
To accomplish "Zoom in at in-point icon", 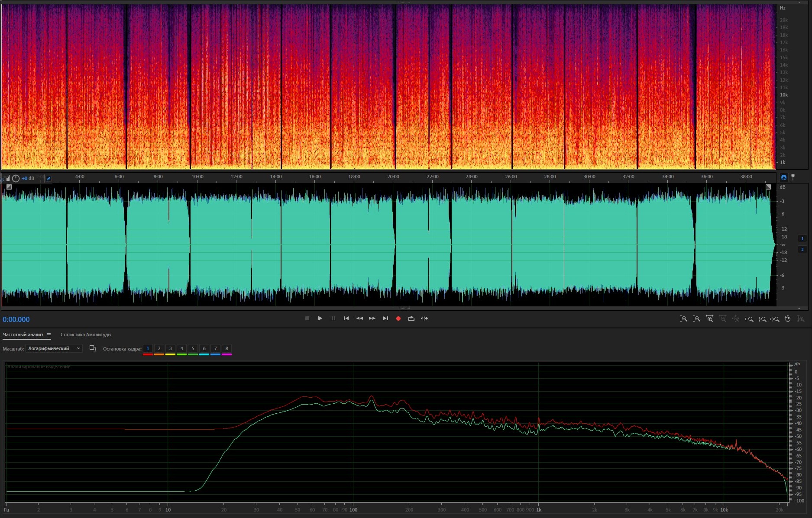I will 749,319.
